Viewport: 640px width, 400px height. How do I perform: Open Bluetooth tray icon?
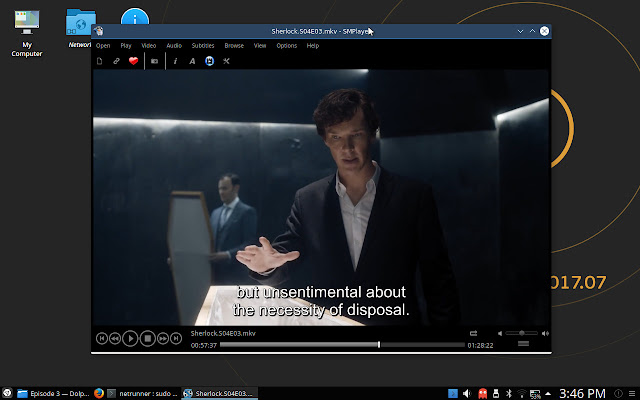(509, 393)
